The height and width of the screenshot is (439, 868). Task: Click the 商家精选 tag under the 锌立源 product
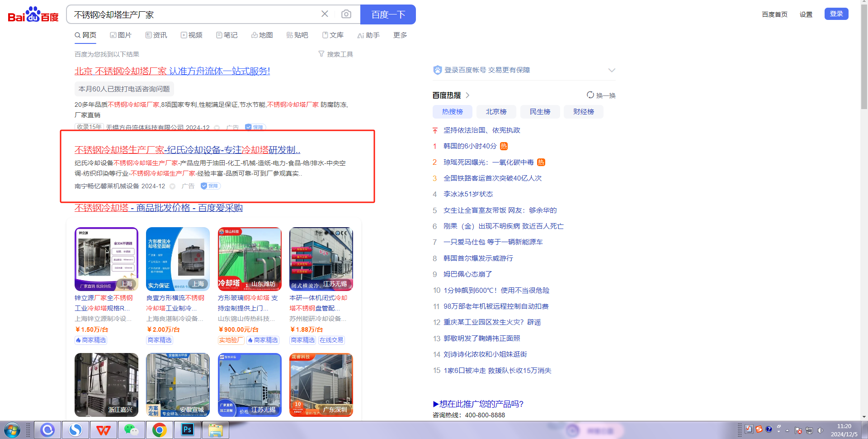(x=91, y=340)
